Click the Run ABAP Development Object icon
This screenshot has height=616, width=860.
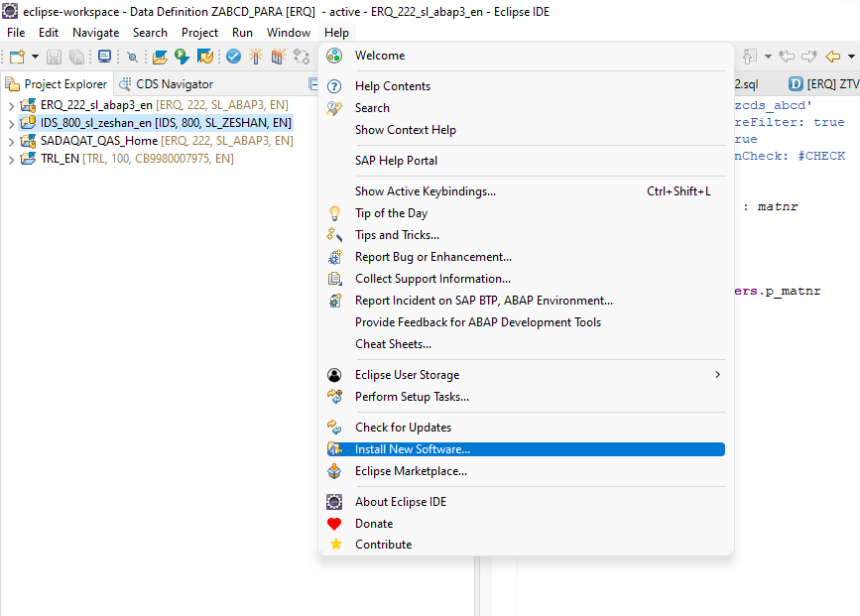182,57
